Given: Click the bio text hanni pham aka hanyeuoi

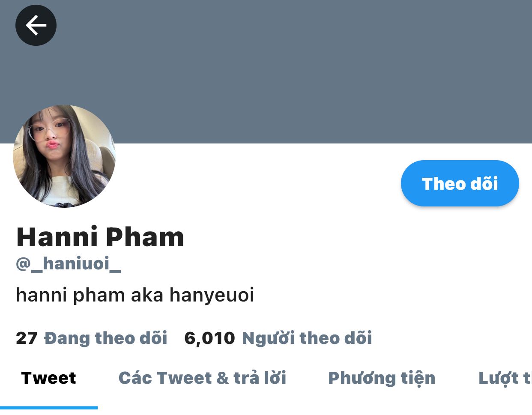Looking at the screenshot, I should [x=135, y=295].
